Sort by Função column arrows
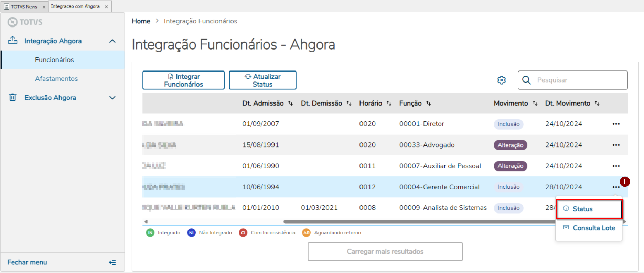Viewport: 644px width, 273px height. point(428,103)
